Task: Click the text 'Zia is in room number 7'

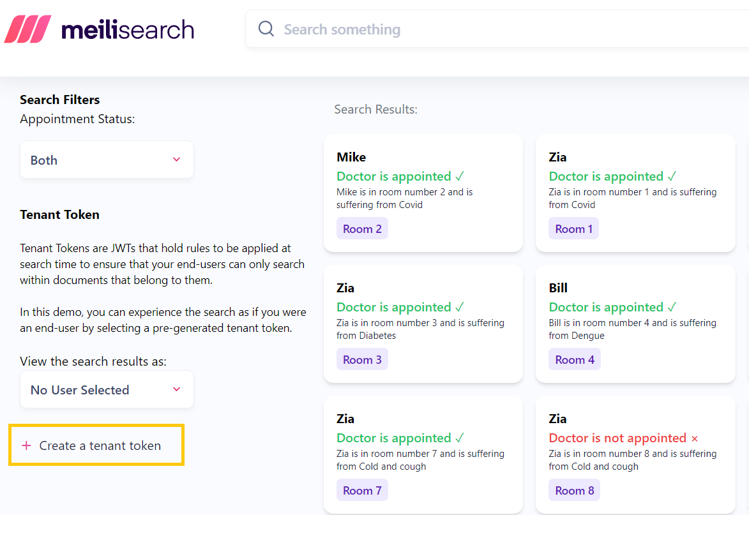Action: tap(387, 454)
